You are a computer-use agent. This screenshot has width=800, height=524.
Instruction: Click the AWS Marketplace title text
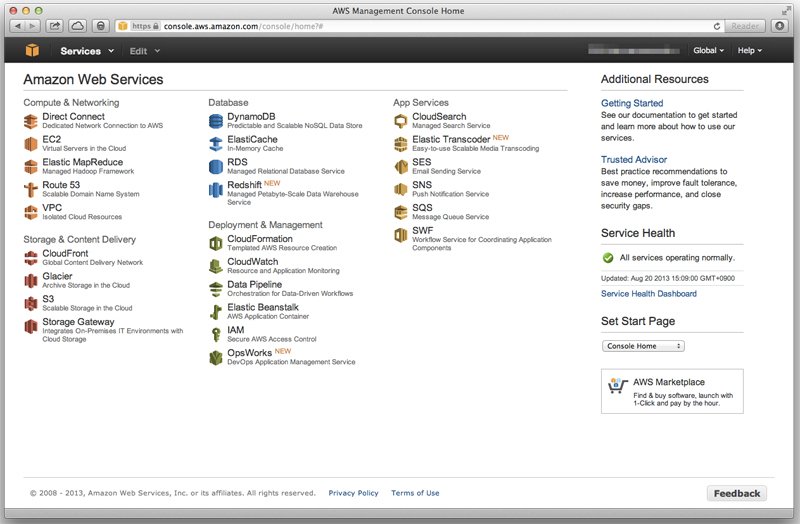tap(668, 382)
